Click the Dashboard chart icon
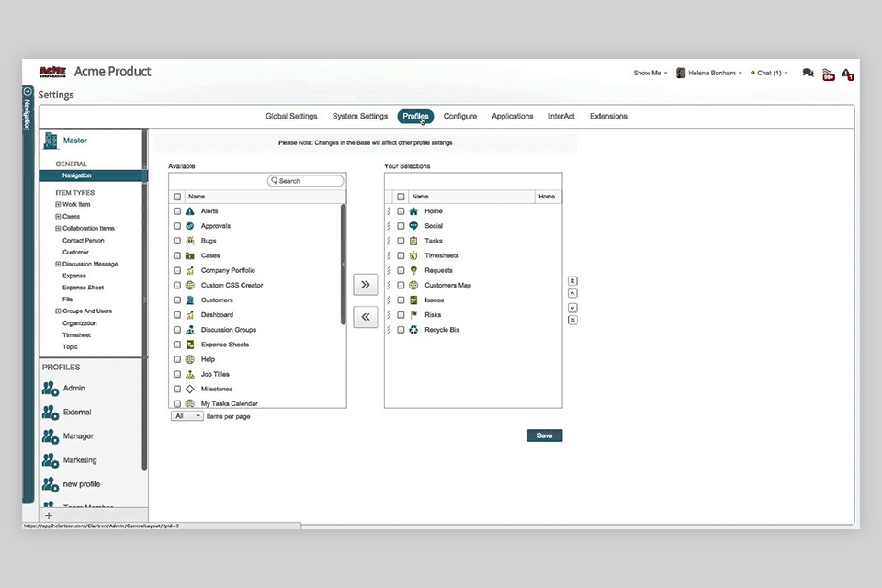882x588 pixels. [x=190, y=315]
